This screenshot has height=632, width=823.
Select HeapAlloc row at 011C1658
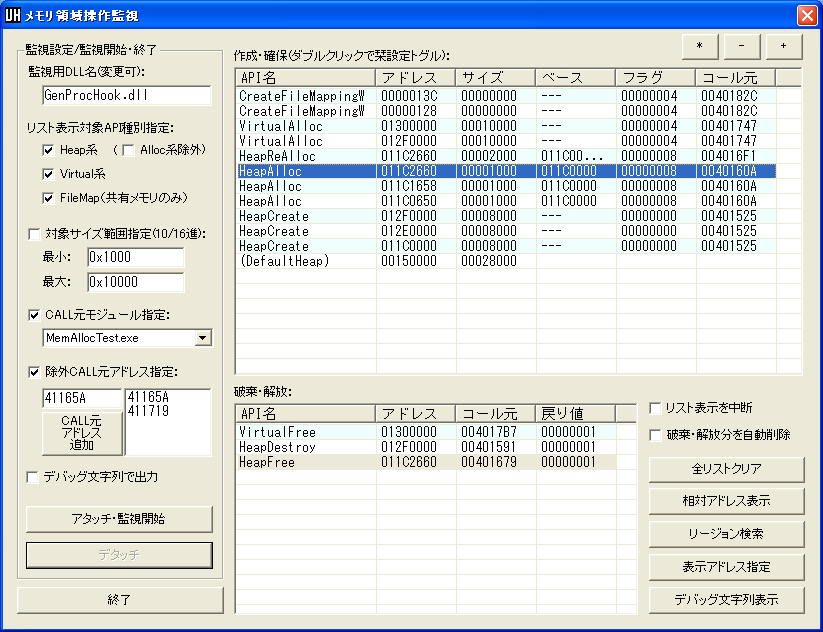(x=506, y=186)
